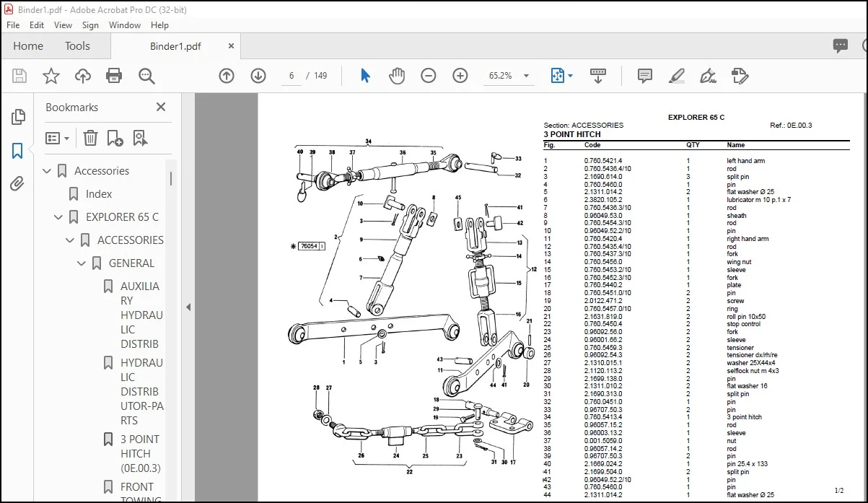Open the 3 POINT HITCH (0E.00.3) bookmark
The height and width of the screenshot is (503, 868).
[x=141, y=454]
